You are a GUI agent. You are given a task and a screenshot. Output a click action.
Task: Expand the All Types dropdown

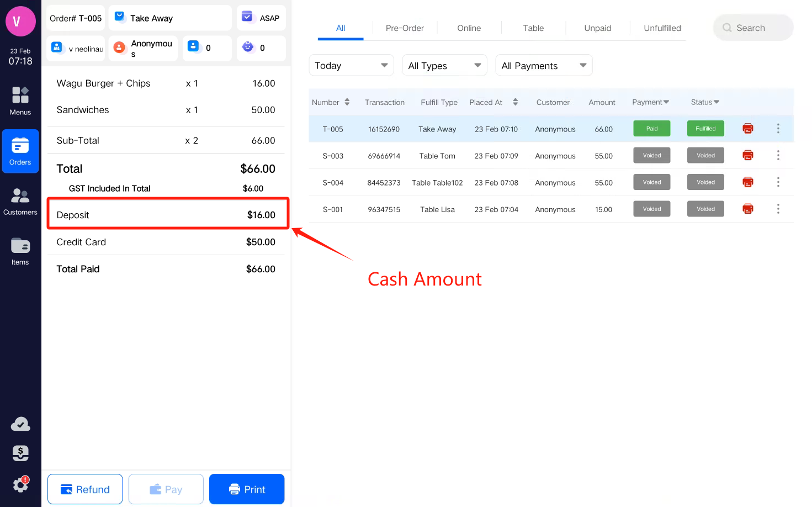pos(444,65)
